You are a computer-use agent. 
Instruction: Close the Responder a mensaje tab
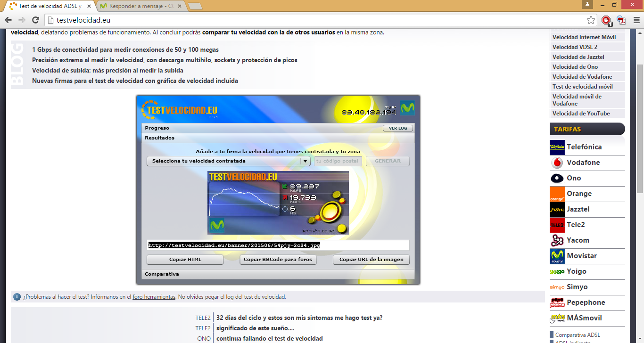point(180,7)
